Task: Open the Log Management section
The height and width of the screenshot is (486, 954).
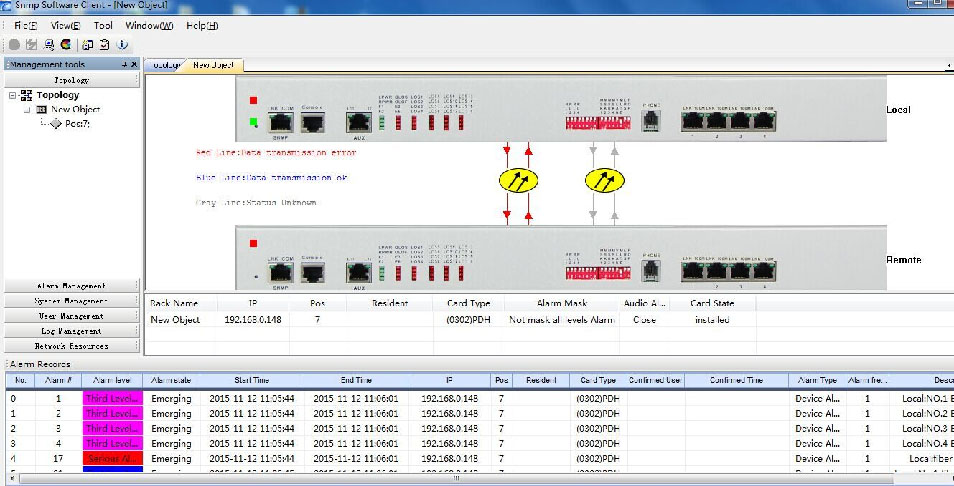Action: click(x=72, y=331)
